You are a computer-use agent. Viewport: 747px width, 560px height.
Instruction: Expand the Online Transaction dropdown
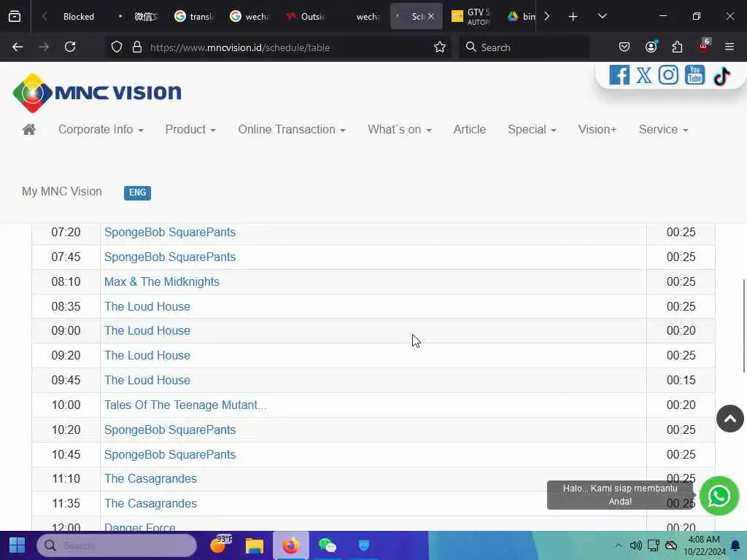click(292, 130)
